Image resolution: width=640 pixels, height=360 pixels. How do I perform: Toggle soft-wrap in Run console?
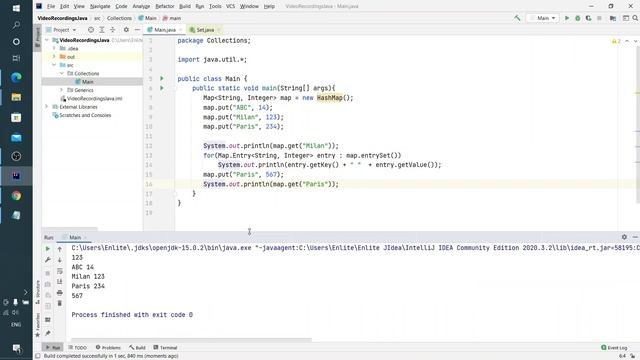(x=60, y=271)
